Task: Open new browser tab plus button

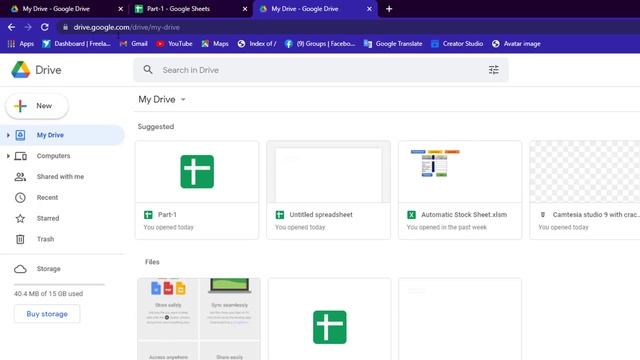Action: (x=389, y=9)
